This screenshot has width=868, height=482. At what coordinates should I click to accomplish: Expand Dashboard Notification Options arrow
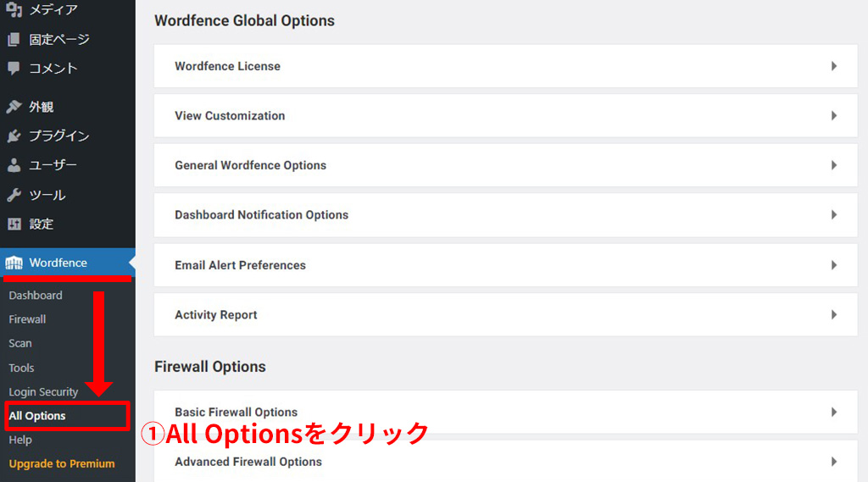[x=834, y=215]
